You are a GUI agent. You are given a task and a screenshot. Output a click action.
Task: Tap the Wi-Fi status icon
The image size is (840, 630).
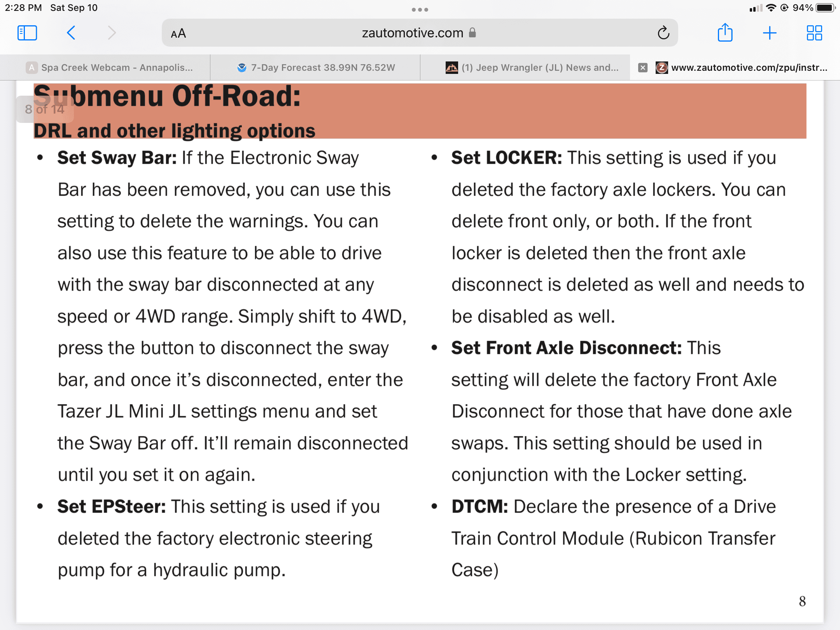pos(771,8)
